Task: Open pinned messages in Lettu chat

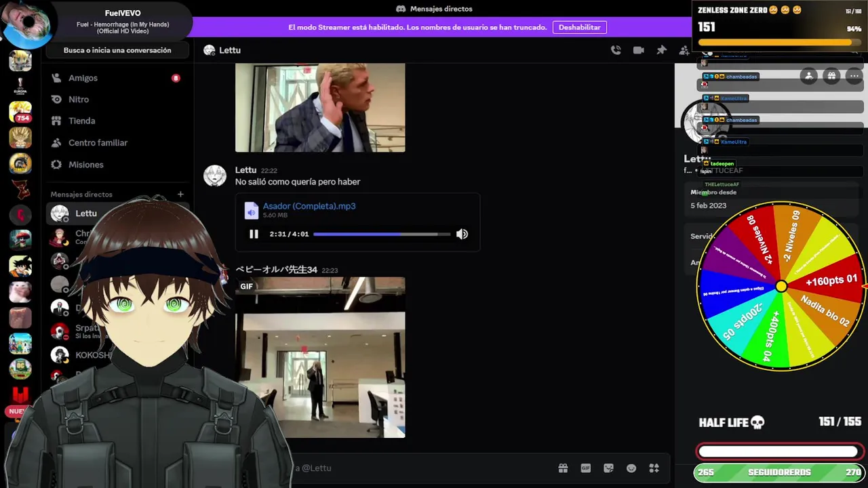Action: click(x=661, y=50)
